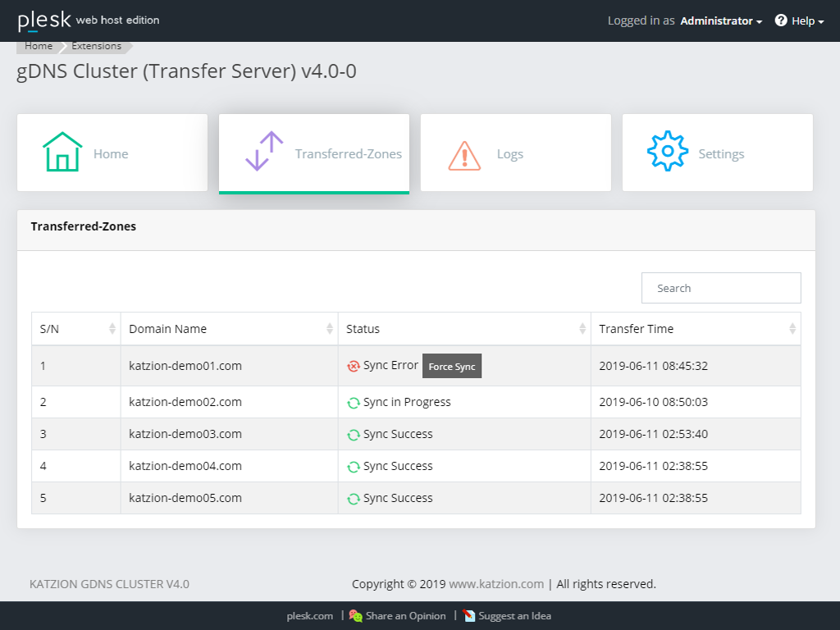Click sync icon for katzion-demo02.com row
The width and height of the screenshot is (840, 630).
(x=353, y=403)
